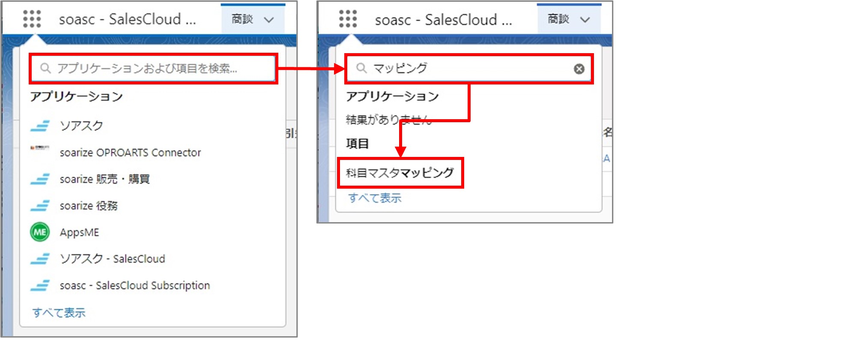
Task: Open the 科目マスタマッピング item
Action: click(x=400, y=173)
